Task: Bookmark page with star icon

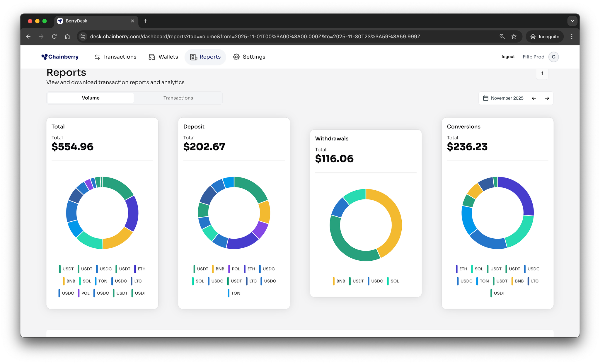Action: point(514,37)
